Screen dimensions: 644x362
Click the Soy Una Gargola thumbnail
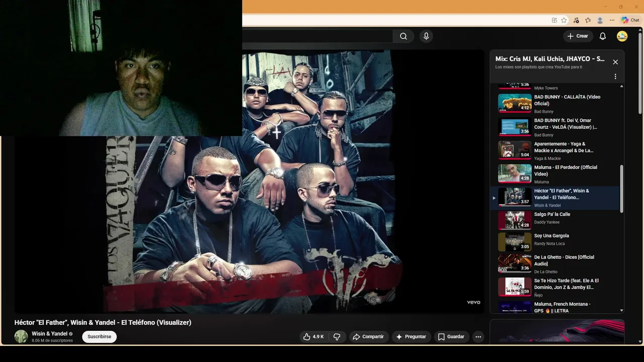coord(515,242)
